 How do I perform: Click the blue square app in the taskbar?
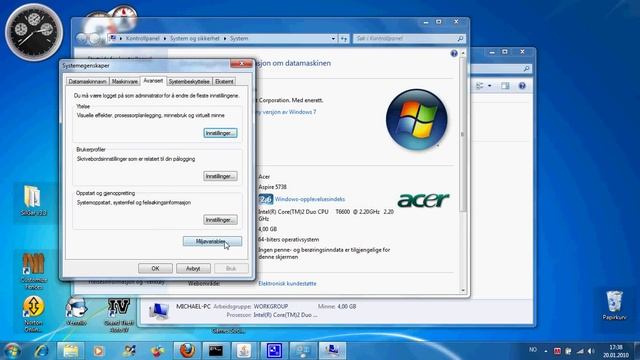pyautogui.click(x=274, y=351)
